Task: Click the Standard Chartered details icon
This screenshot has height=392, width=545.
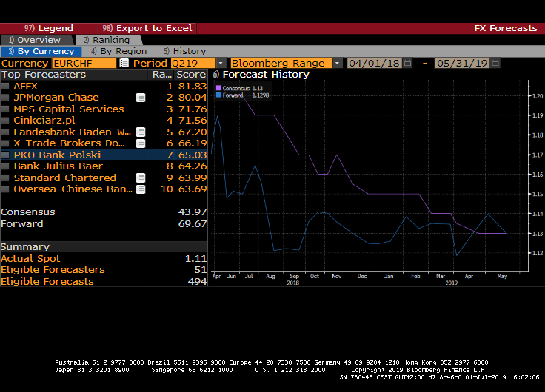Action: pyautogui.click(x=141, y=178)
